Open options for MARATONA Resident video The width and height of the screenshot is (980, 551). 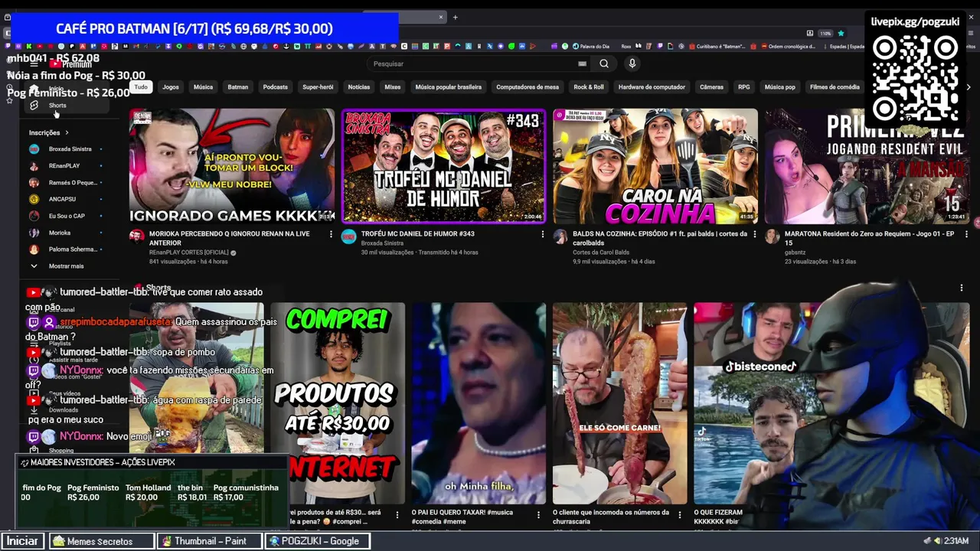click(967, 234)
